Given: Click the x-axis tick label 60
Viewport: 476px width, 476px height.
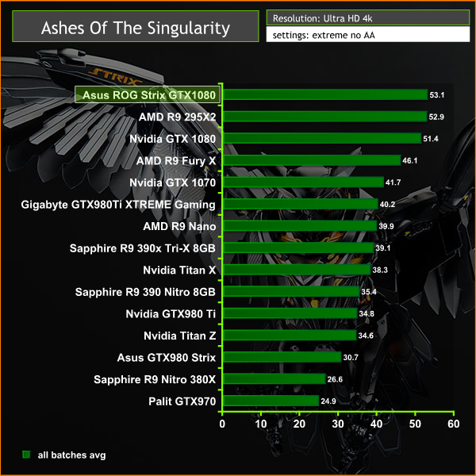Looking at the screenshot, I should click(454, 424).
